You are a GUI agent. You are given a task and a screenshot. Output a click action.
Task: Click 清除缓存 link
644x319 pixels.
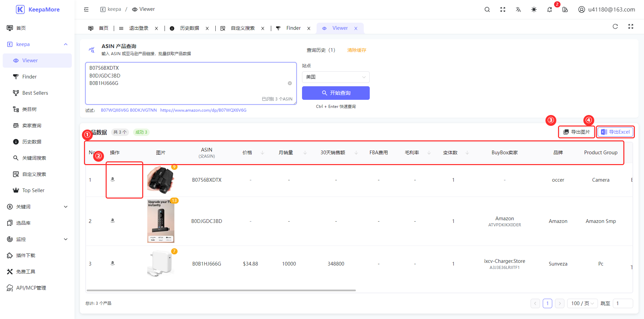(357, 50)
